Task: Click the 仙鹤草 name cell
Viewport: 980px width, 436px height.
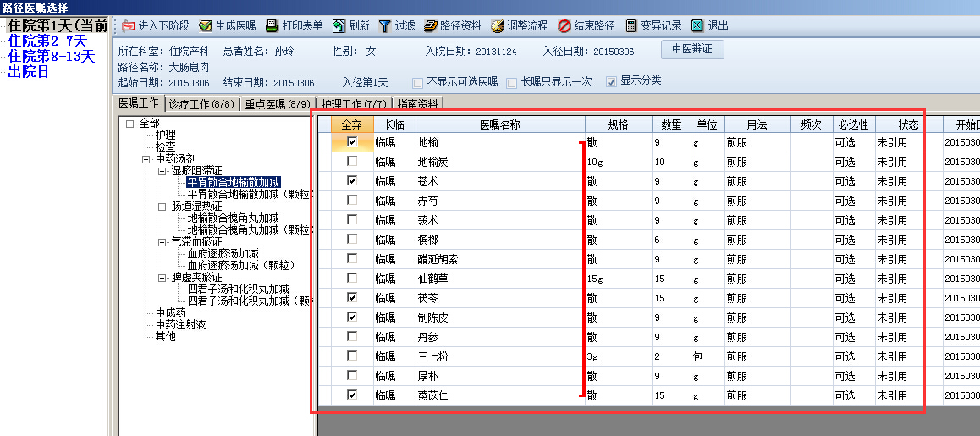Action: tap(501, 278)
